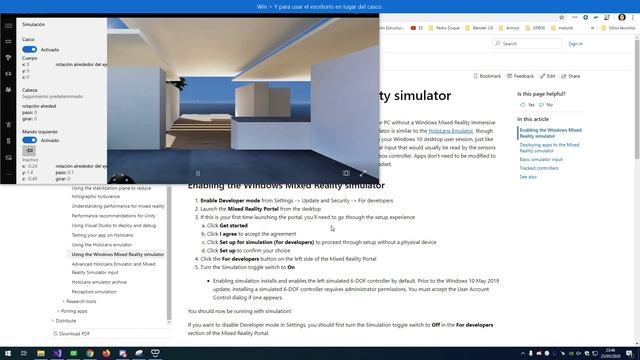640x360 pixels.
Task: Open the more options dots in portal sidebar
Action: click(9, 174)
